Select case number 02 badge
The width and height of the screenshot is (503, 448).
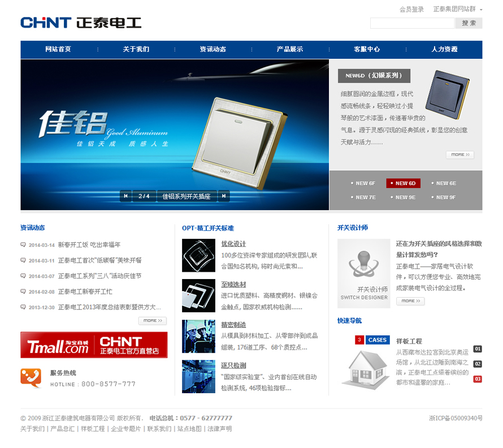pyautogui.click(x=478, y=364)
